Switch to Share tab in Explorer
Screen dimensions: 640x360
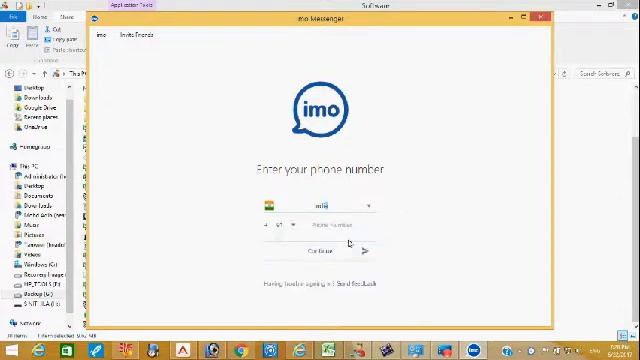(67, 17)
